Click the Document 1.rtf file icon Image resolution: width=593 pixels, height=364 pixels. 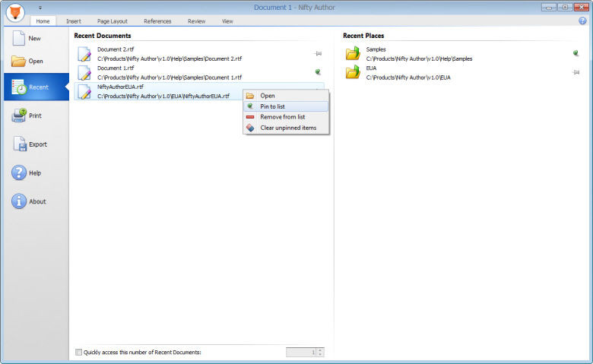[x=84, y=73]
